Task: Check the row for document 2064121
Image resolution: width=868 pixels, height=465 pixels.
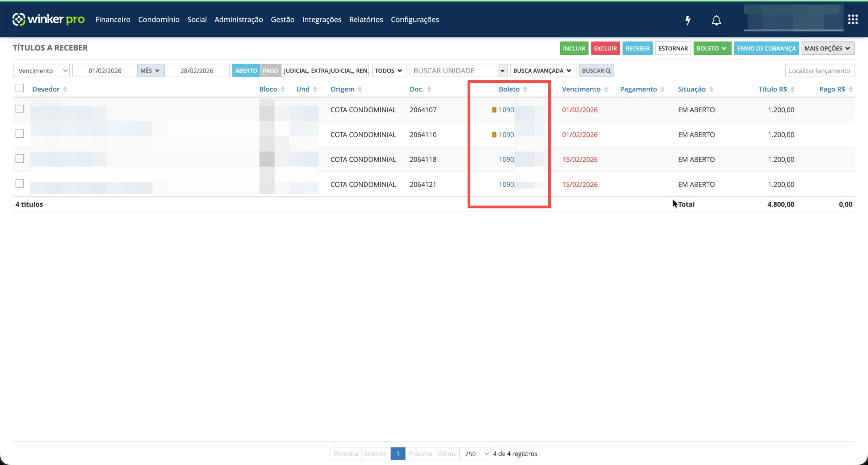Action: (20, 184)
